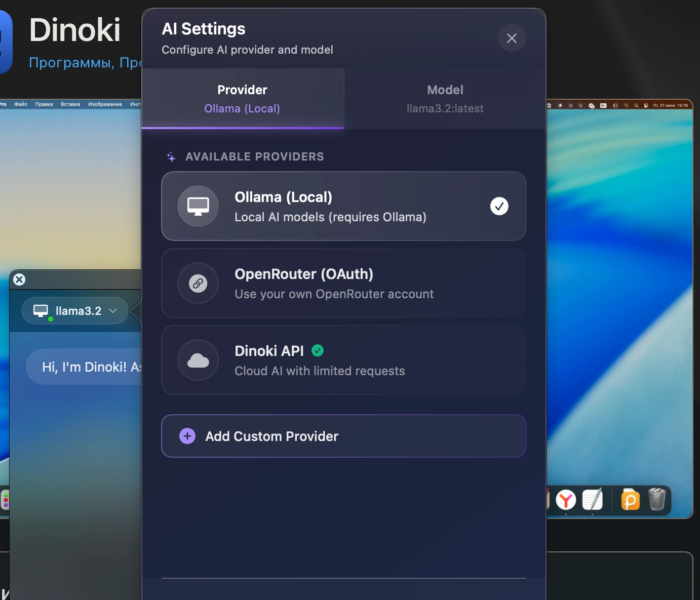This screenshot has width=700, height=600.
Task: Click 'Use your own OpenRouter account' description
Action: tap(334, 294)
